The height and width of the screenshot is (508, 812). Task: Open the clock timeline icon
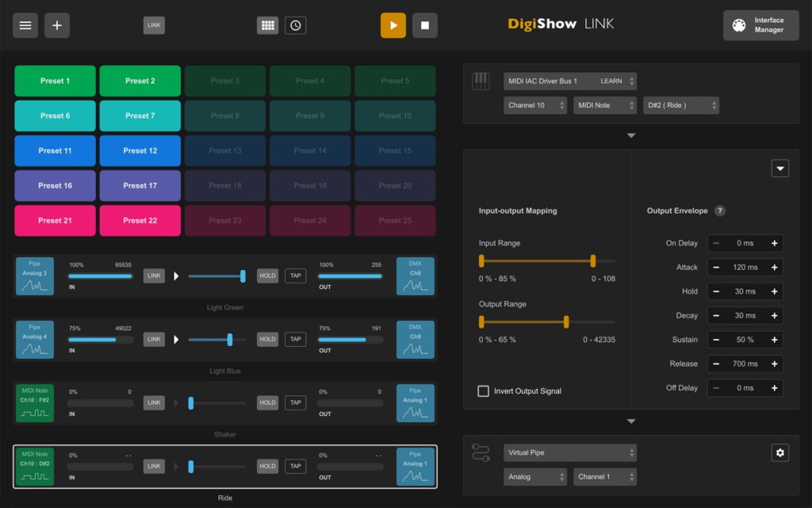(x=295, y=25)
